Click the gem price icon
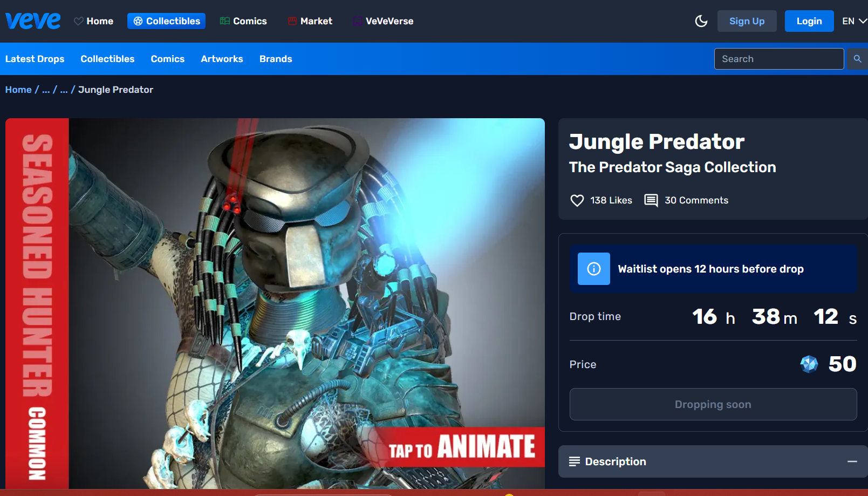The height and width of the screenshot is (496, 868). (x=809, y=364)
